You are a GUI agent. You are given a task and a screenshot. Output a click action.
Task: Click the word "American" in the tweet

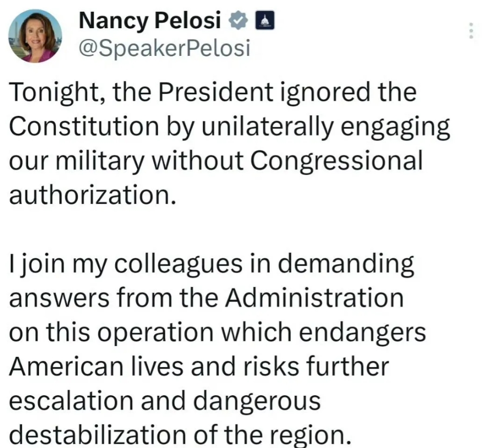66,366
